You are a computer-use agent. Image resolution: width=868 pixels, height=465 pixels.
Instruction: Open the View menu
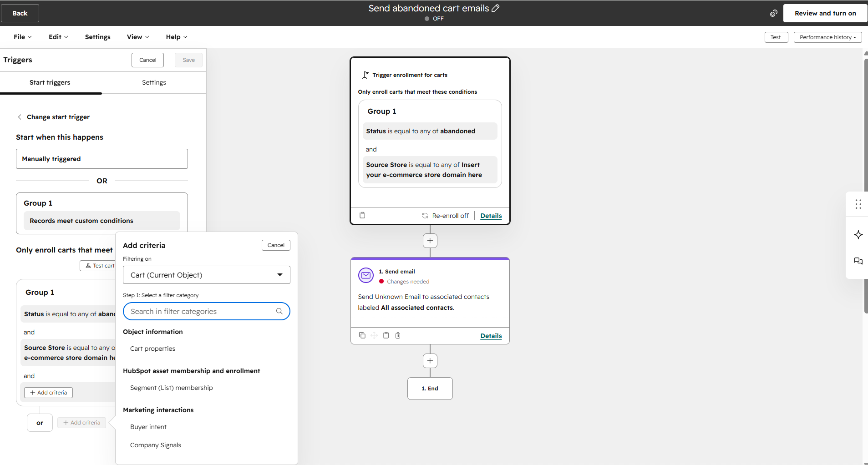coord(138,37)
